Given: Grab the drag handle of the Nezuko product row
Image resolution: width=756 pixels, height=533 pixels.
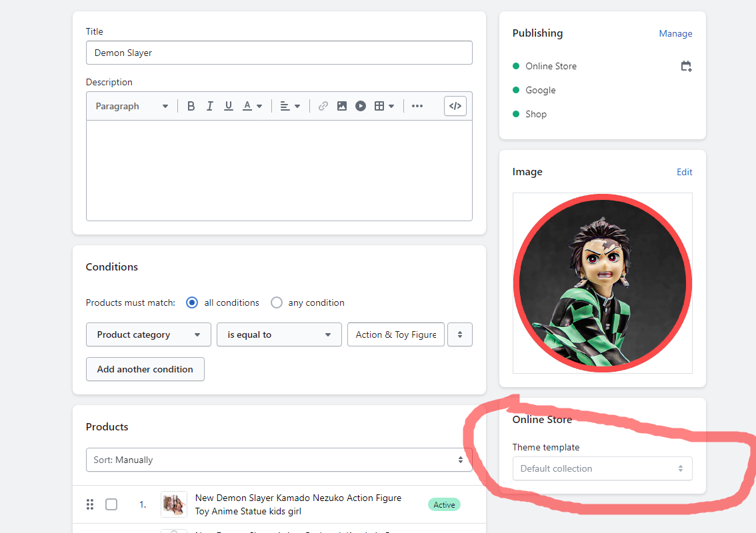Looking at the screenshot, I should tap(90, 504).
